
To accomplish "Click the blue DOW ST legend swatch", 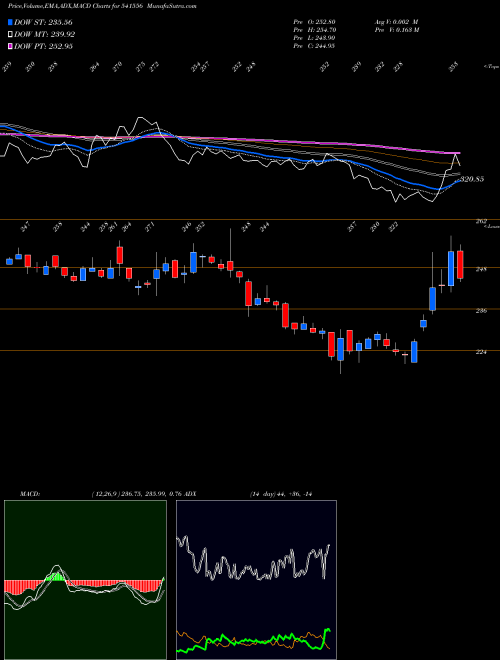I will tap(11, 22).
